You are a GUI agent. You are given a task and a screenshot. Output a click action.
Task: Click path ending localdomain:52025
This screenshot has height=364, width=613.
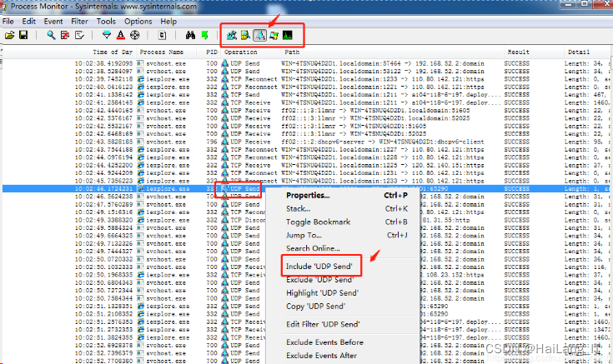pos(375,118)
